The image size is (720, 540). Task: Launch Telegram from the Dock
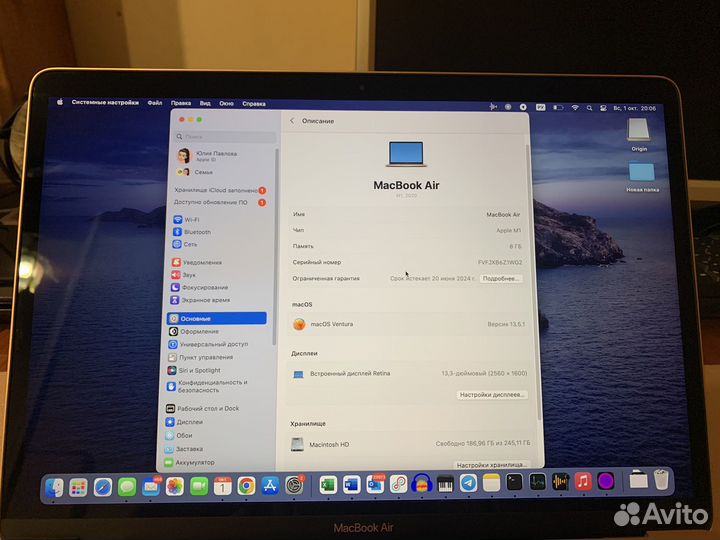468,483
